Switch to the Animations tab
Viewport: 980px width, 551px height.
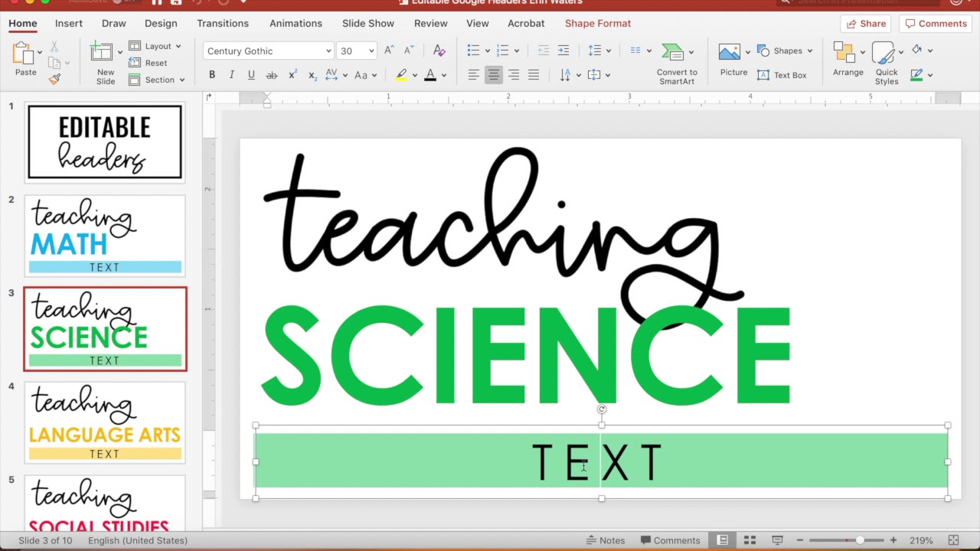[x=296, y=23]
